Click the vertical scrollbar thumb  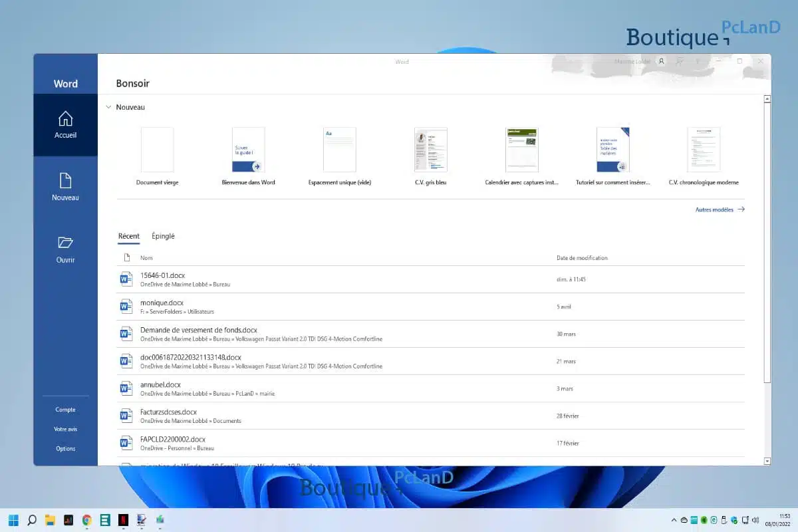[x=767, y=243]
